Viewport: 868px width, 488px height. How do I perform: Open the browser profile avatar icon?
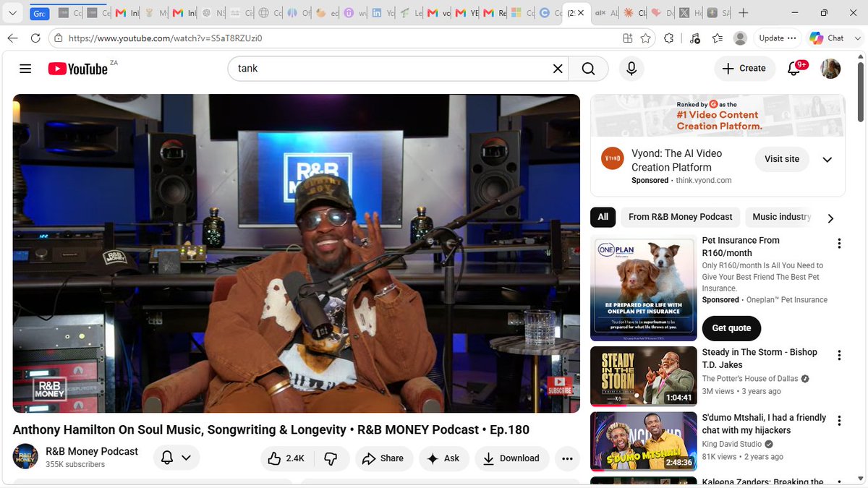coord(740,38)
